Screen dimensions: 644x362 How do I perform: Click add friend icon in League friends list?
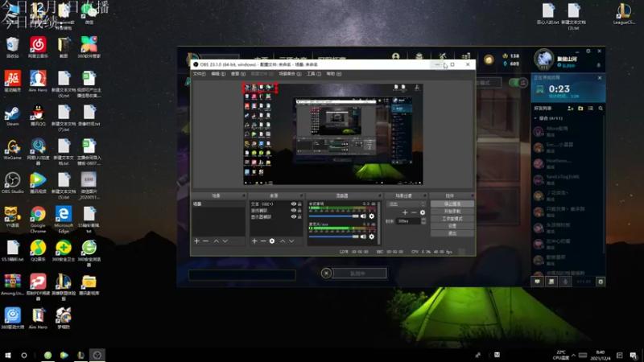[571, 109]
